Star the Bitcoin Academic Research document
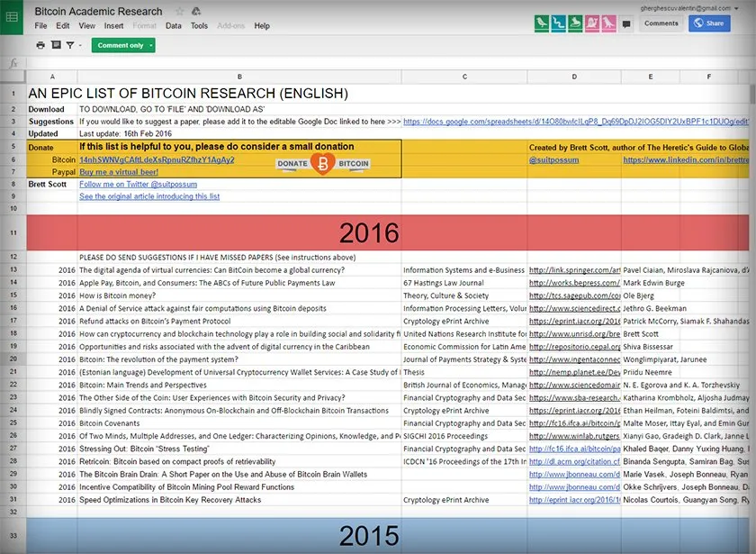Screen dimensions: 756x554 click(180, 12)
